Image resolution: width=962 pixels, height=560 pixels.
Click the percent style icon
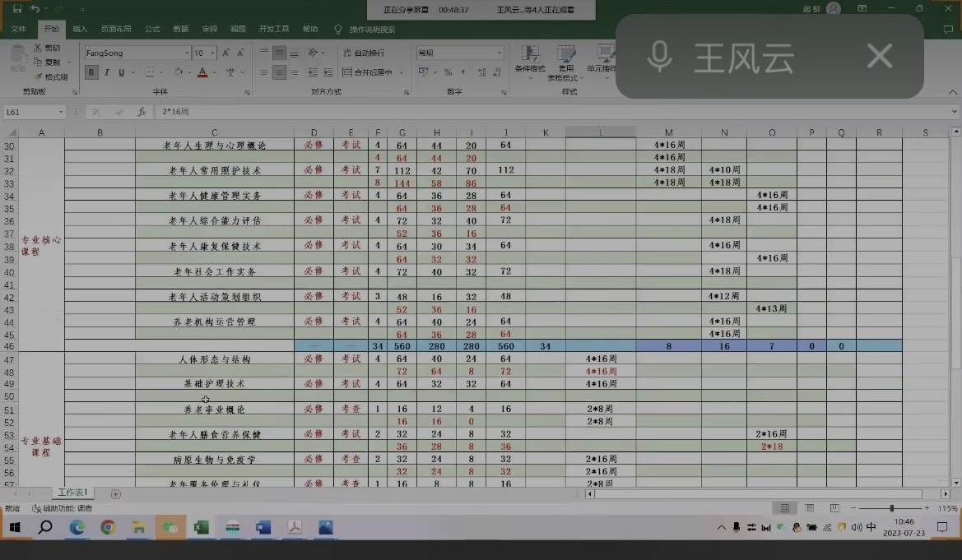point(448,72)
